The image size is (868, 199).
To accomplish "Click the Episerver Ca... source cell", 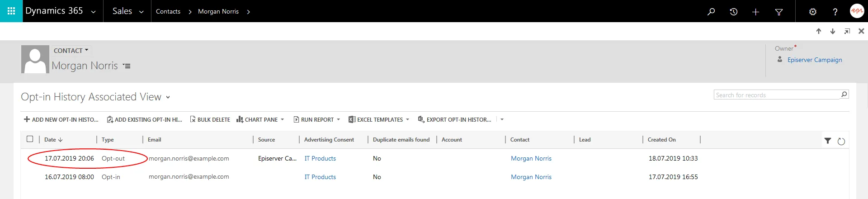I will (277, 158).
